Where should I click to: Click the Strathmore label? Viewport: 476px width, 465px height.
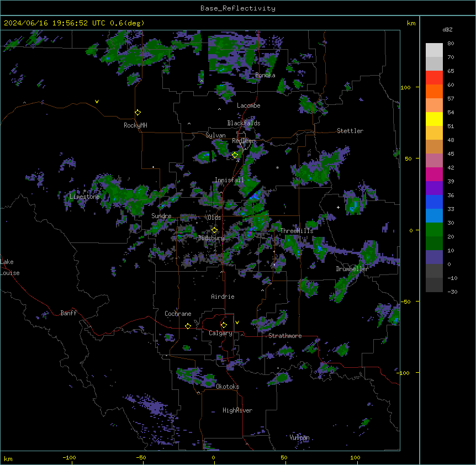[285, 336]
